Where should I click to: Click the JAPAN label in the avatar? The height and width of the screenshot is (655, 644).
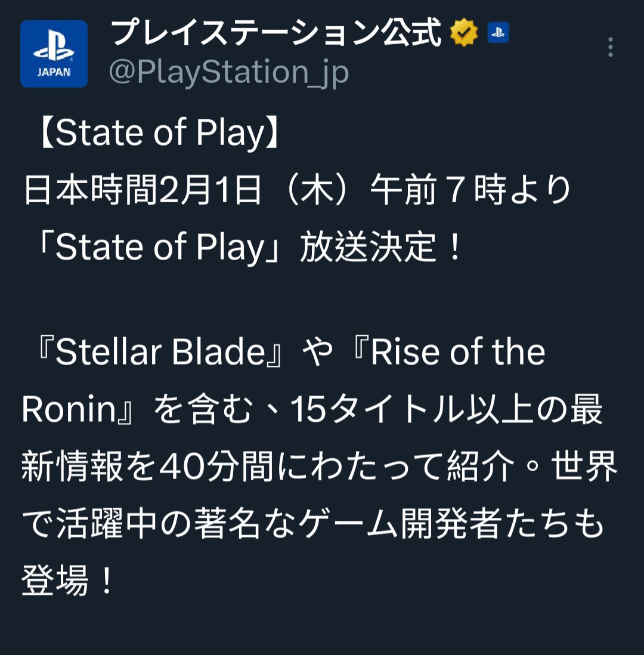pos(54,72)
